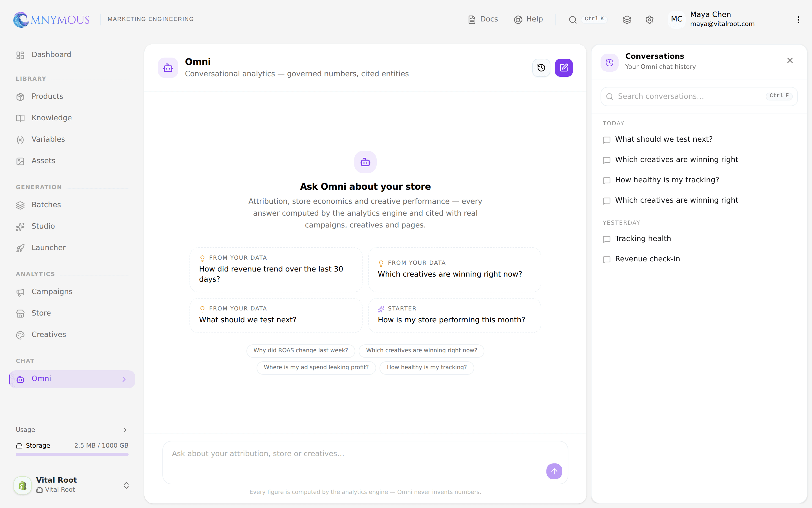Go to Products in the Library
812x508 pixels.
click(72, 97)
